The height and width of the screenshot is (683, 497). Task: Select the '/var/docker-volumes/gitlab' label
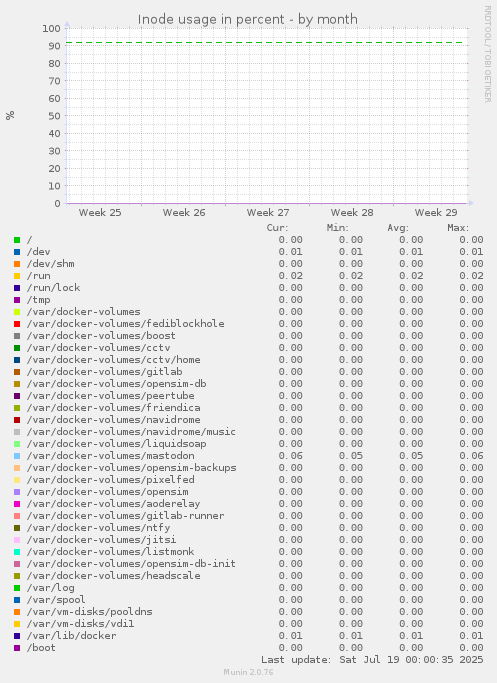(x=105, y=372)
